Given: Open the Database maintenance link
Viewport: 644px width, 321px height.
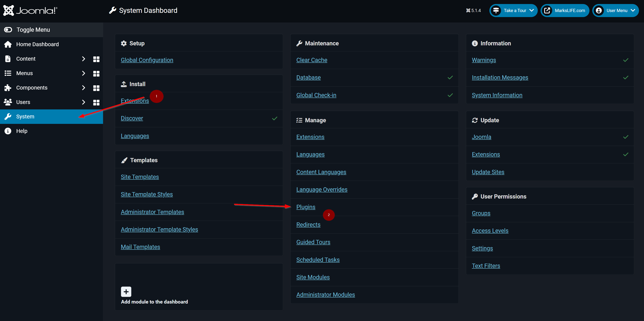Looking at the screenshot, I should pyautogui.click(x=309, y=78).
